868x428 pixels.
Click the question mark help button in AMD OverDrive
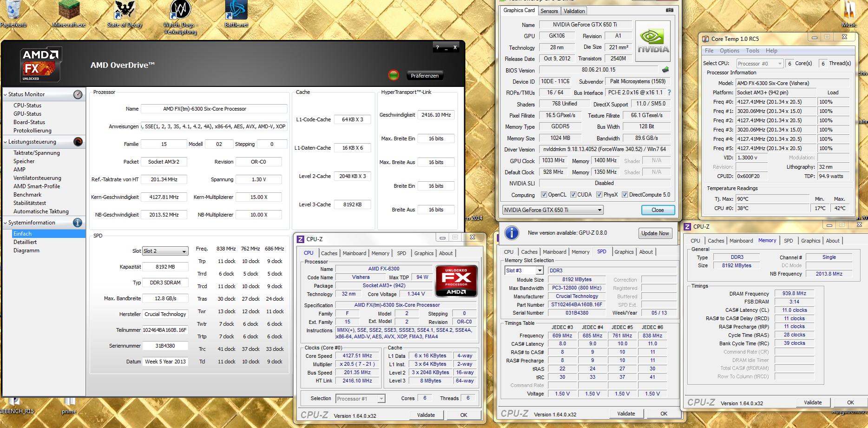pyautogui.click(x=437, y=47)
